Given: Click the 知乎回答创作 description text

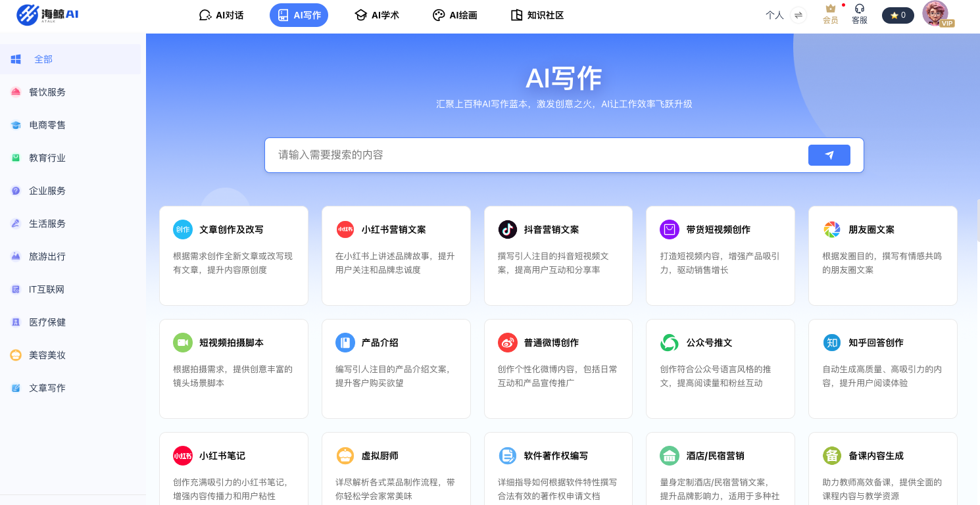Looking at the screenshot, I should click(x=882, y=376).
